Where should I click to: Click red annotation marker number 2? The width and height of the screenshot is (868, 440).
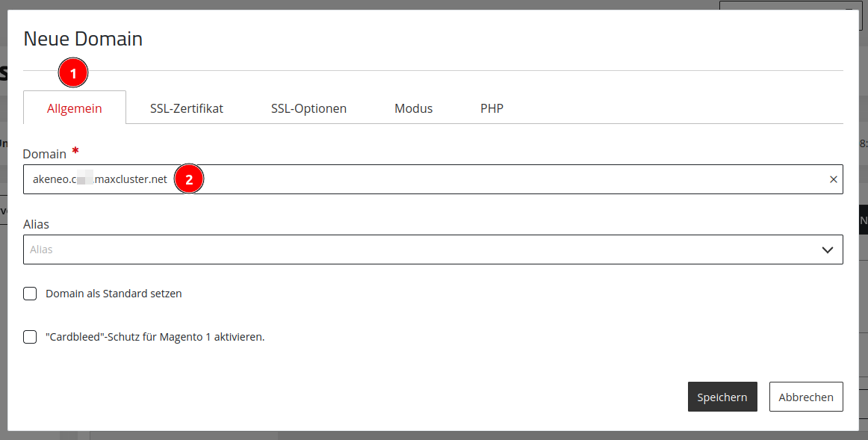click(x=189, y=179)
